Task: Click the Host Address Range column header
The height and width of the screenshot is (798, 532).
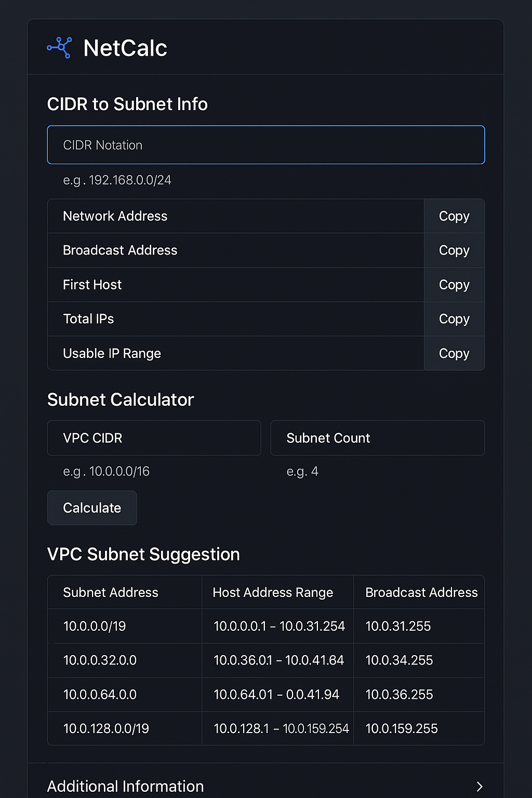Action: tap(273, 592)
